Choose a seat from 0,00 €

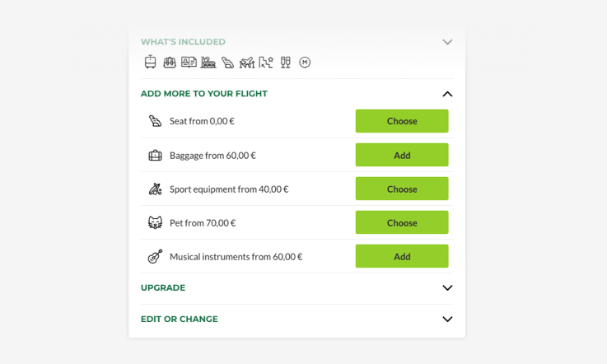point(402,121)
